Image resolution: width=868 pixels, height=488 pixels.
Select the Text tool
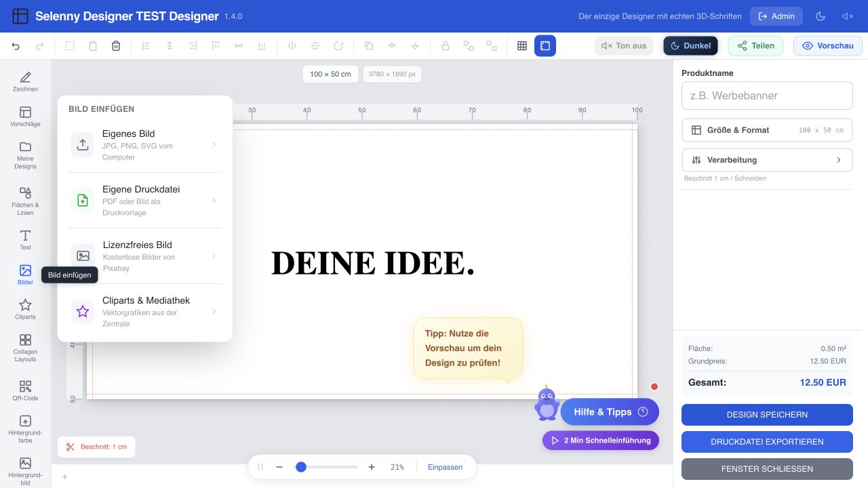click(x=25, y=240)
